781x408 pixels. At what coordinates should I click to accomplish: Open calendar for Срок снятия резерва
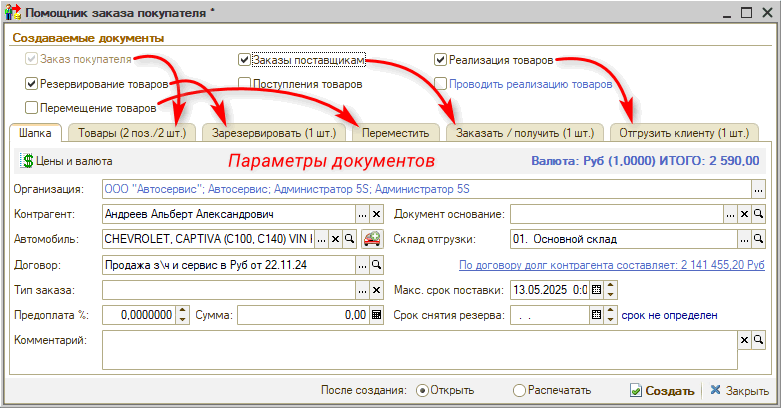(x=597, y=315)
